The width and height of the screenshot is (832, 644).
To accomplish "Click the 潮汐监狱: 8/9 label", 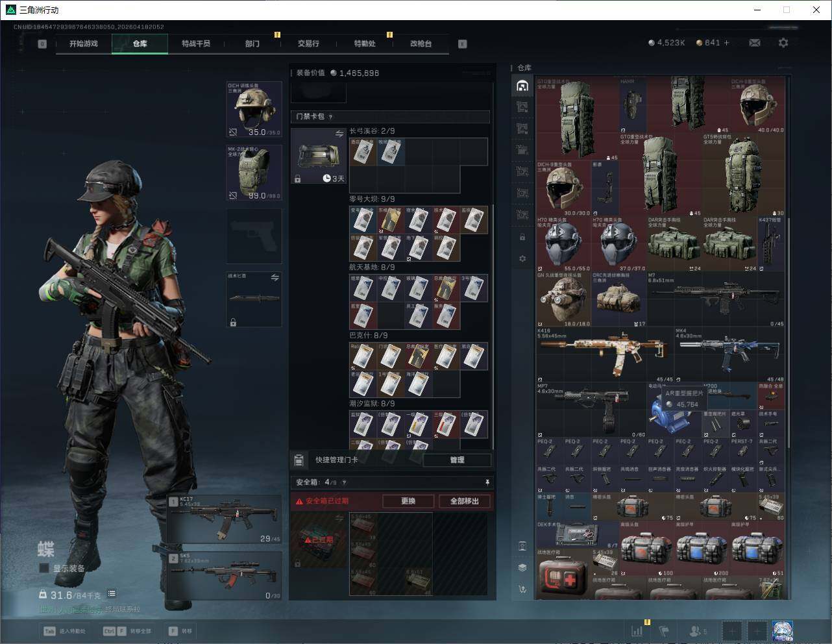I will click(x=372, y=404).
